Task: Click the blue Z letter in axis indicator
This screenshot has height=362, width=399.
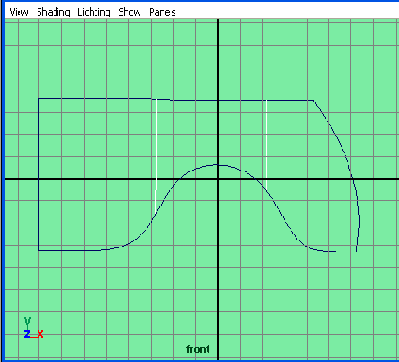Action: tap(27, 334)
